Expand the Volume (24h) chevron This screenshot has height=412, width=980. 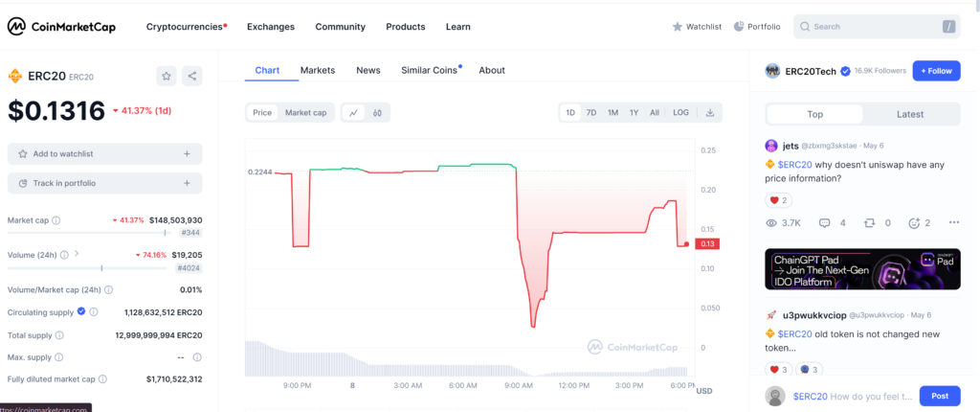point(77,255)
